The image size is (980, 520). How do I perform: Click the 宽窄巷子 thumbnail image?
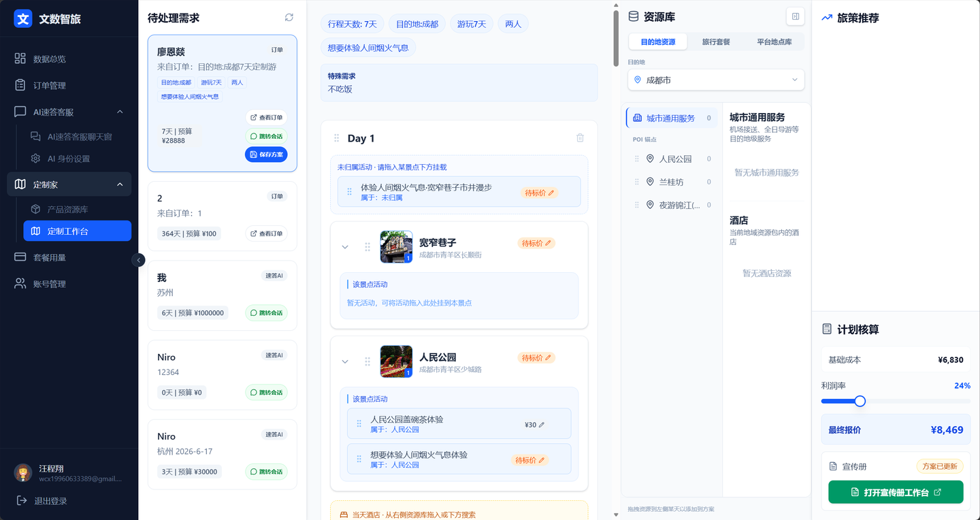coord(396,247)
